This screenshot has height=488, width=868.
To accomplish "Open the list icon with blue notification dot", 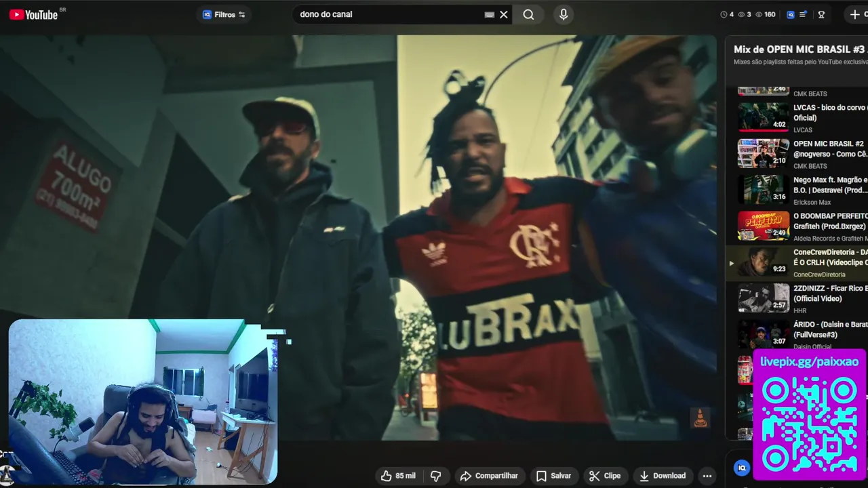I will click(804, 14).
